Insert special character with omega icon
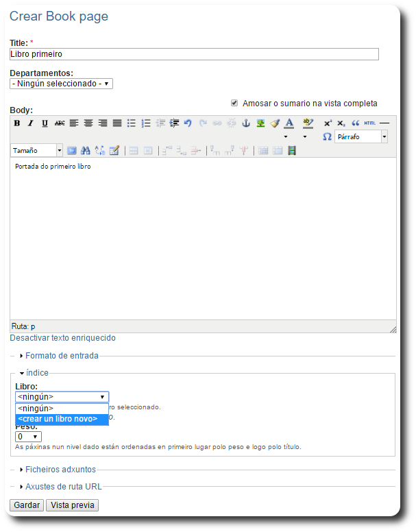Screen dimensions: 416x532 click(x=327, y=136)
